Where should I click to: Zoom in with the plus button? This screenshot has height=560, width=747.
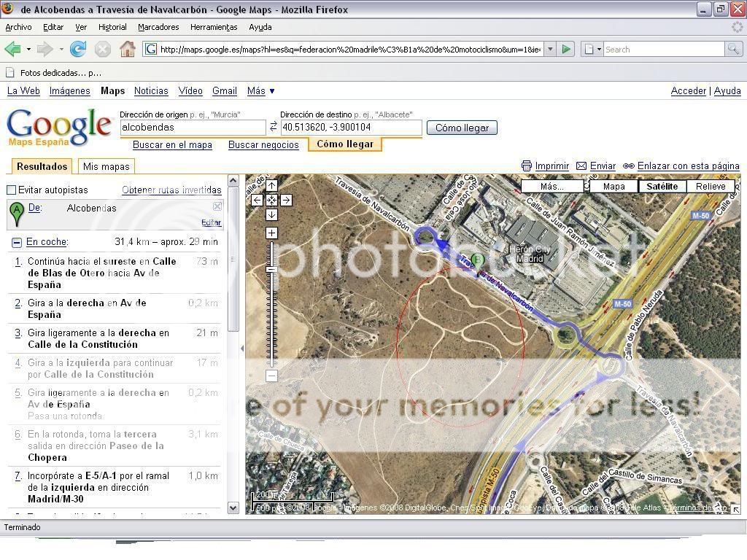(271, 233)
